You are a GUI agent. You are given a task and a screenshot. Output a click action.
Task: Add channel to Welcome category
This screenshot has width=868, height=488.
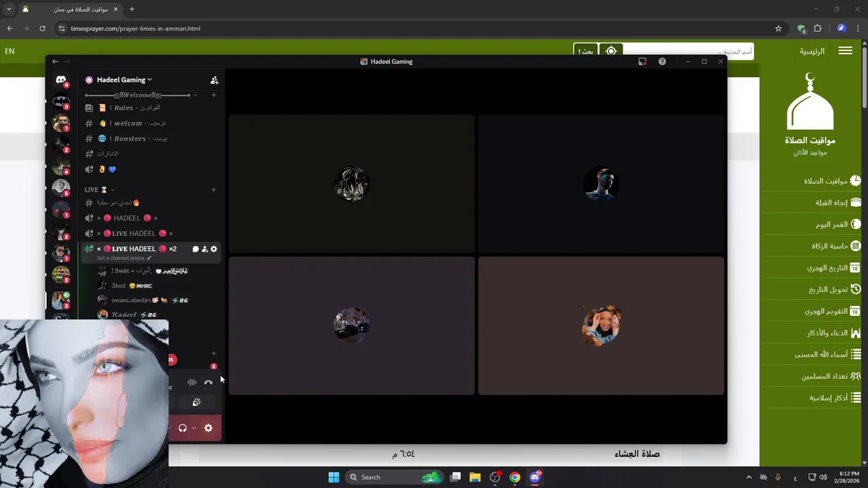point(214,95)
